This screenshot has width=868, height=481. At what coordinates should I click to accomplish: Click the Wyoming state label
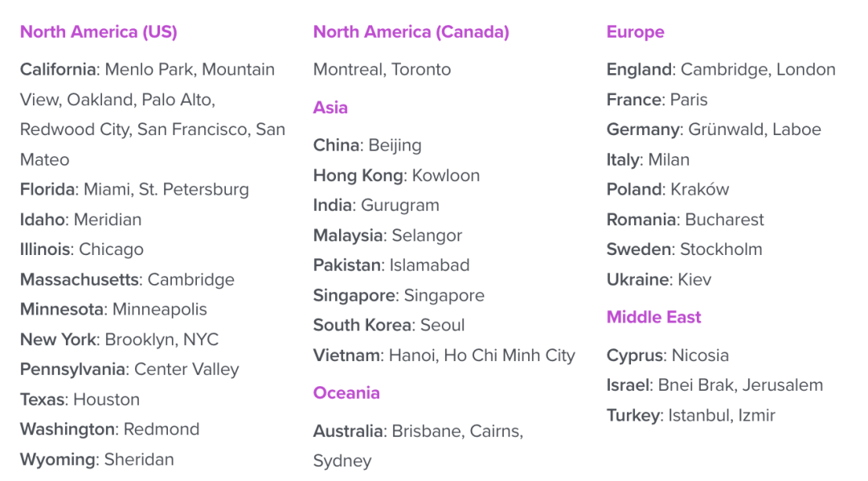[57, 460]
